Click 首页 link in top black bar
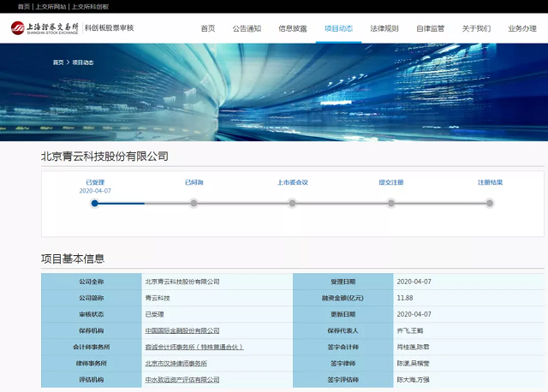Screen dimensions: 548x392 [x=24, y=7]
